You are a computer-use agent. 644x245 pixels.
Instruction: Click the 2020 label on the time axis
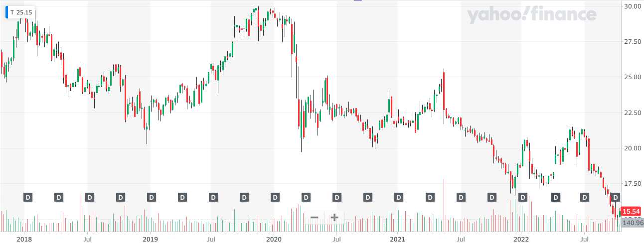[274, 238]
